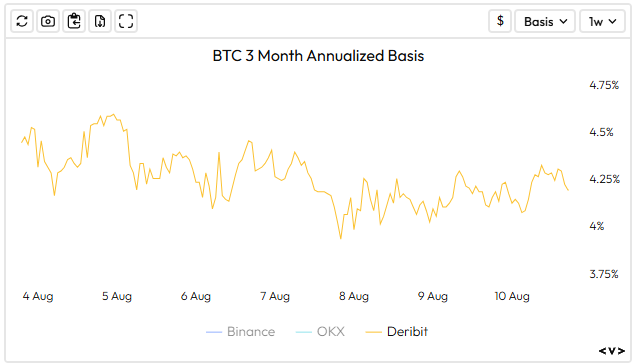Click the 5 Aug axis label
The image size is (633, 364).
click(x=117, y=296)
